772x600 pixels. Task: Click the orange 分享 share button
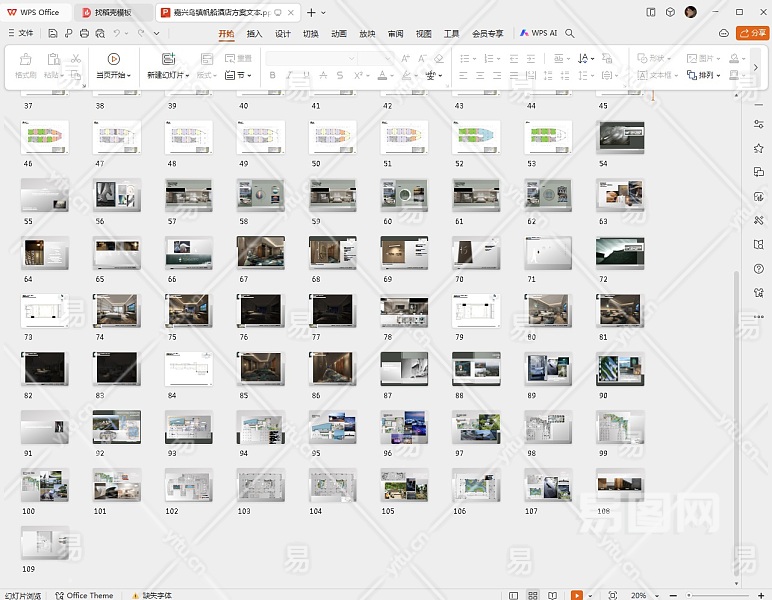[x=752, y=33]
